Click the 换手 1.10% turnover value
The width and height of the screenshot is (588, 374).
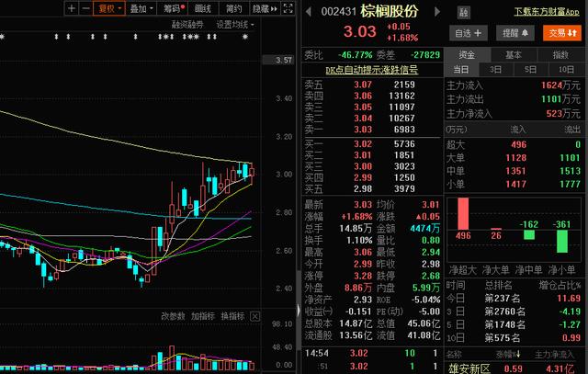(359, 241)
